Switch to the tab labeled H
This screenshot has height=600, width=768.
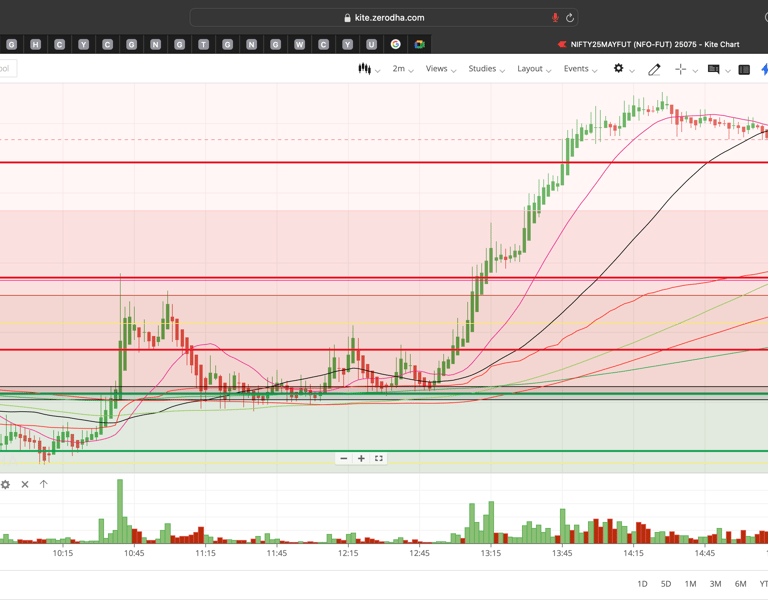pyautogui.click(x=35, y=45)
